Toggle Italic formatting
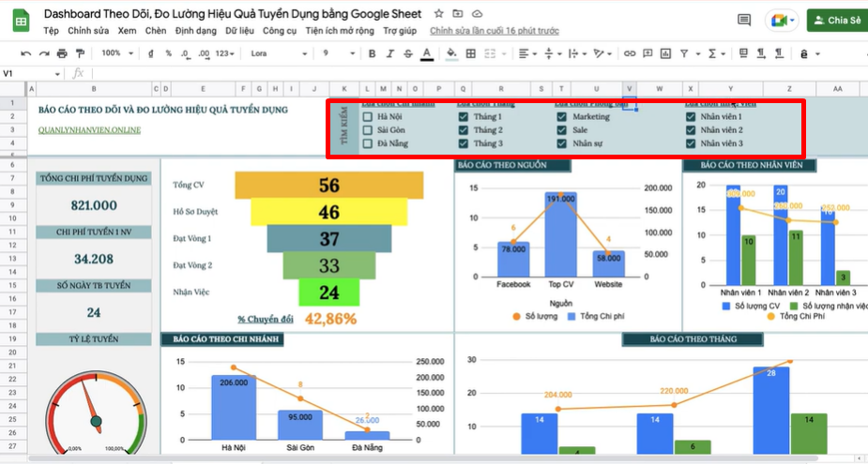Screen dimensions: 868x464 (389, 53)
